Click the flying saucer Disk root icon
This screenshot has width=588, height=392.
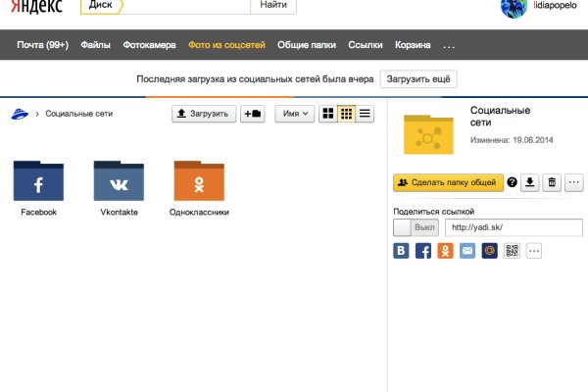pyautogui.click(x=19, y=114)
